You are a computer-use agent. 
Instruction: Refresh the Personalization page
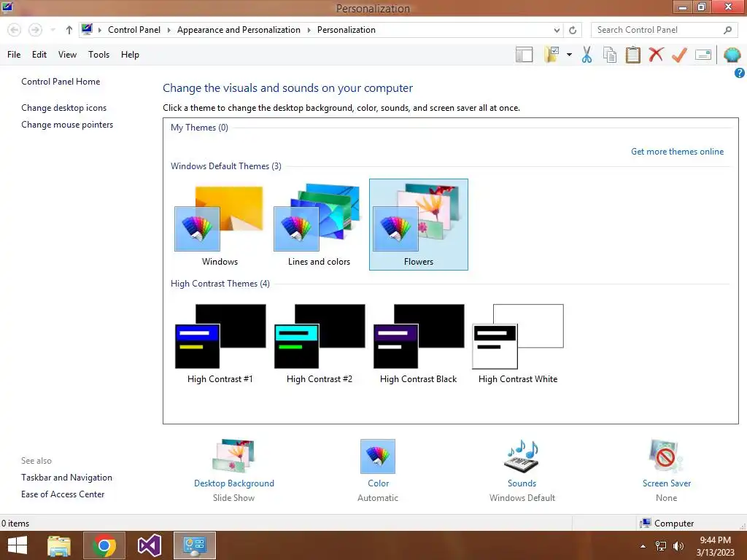pyautogui.click(x=573, y=30)
